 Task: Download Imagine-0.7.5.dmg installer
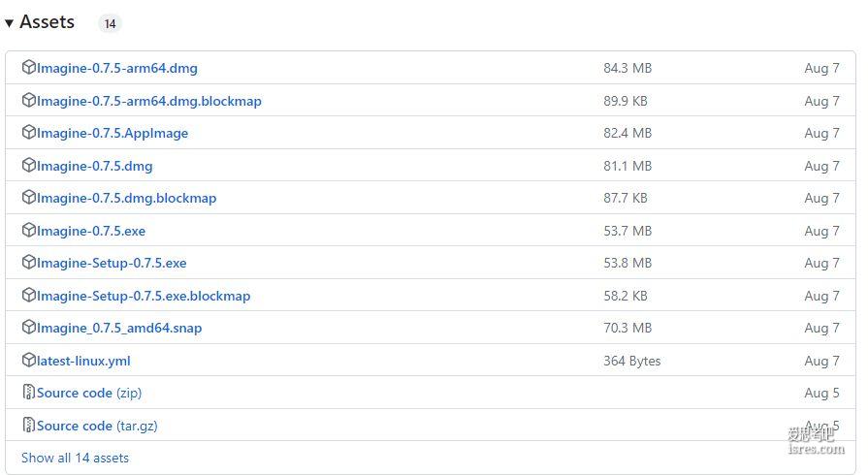(x=95, y=166)
